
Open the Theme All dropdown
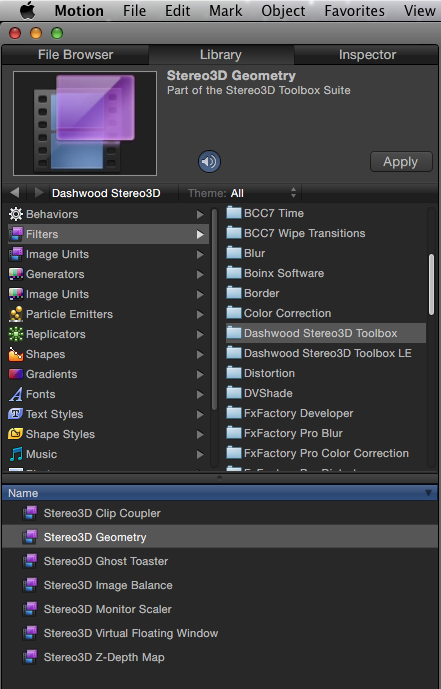tap(241, 193)
